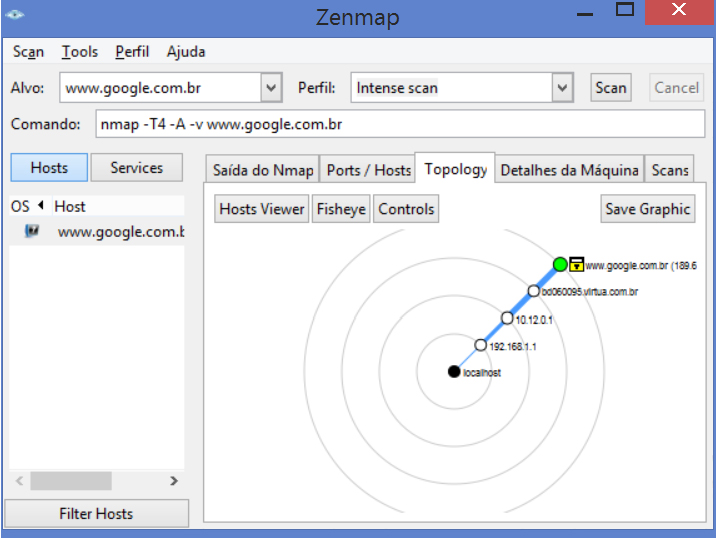Select the 192.168.1.1 node circle

[x=481, y=345]
